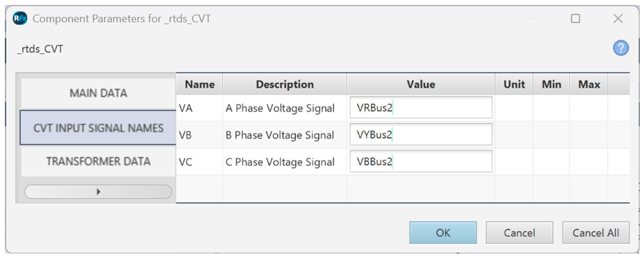Edit the VA value field VRBus2
The height and width of the screenshot is (258, 644).
[x=421, y=108]
